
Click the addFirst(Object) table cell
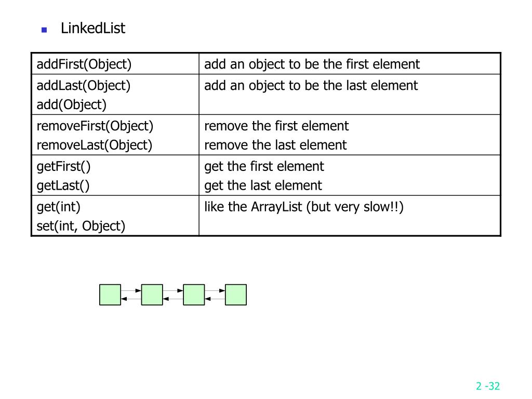pyautogui.click(x=115, y=64)
